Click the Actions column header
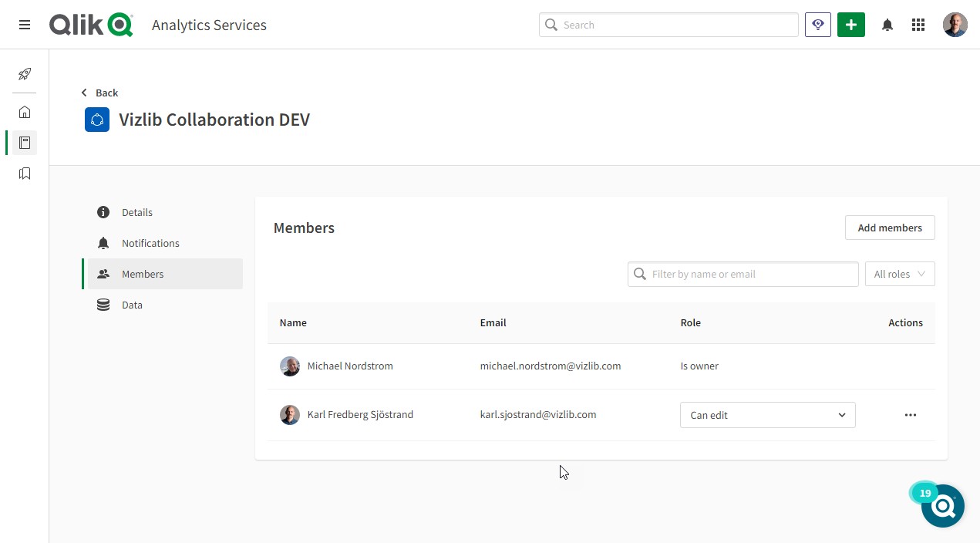 pyautogui.click(x=905, y=322)
